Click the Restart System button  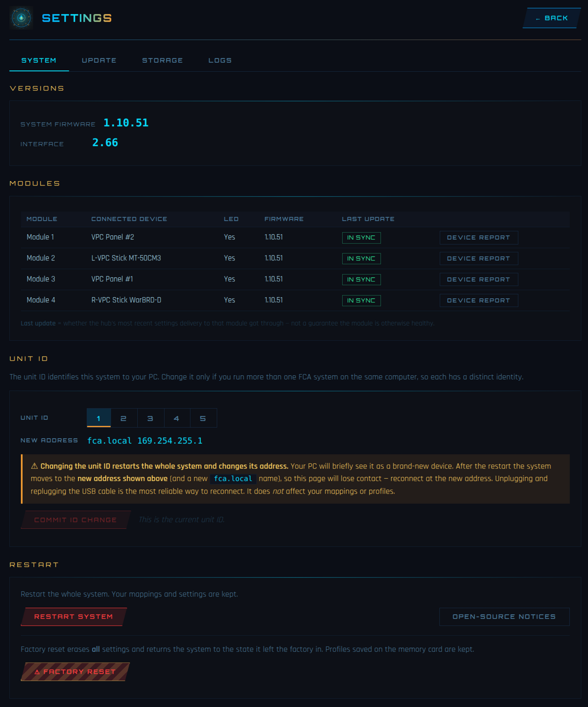pyautogui.click(x=74, y=616)
